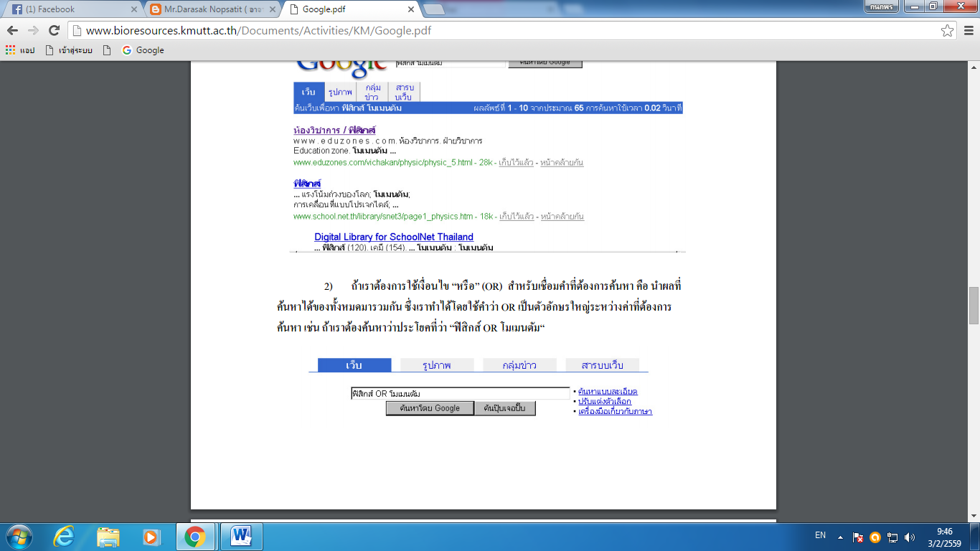Open the เข้าสู่ระบบ bookmark
This screenshot has width=980, height=551.
pos(69,50)
